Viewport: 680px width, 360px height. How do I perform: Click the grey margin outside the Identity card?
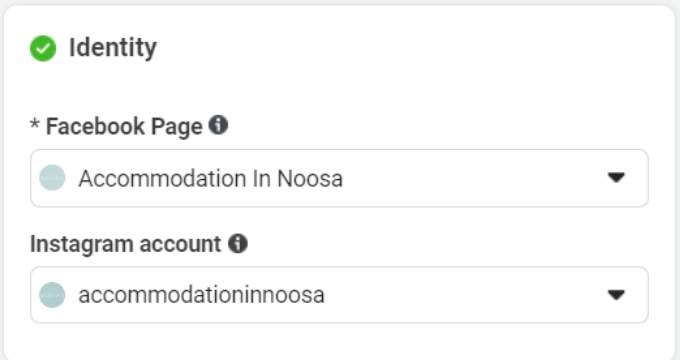[x=678, y=182]
